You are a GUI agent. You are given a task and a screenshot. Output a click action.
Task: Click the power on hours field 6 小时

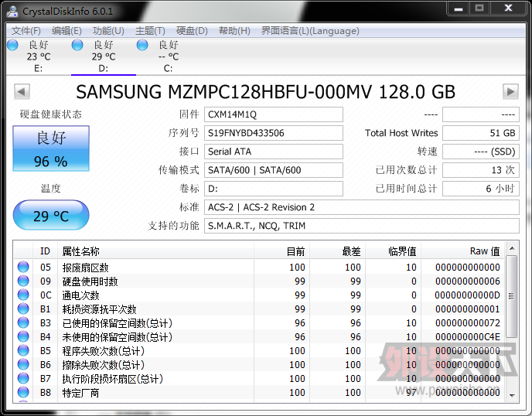(x=481, y=189)
